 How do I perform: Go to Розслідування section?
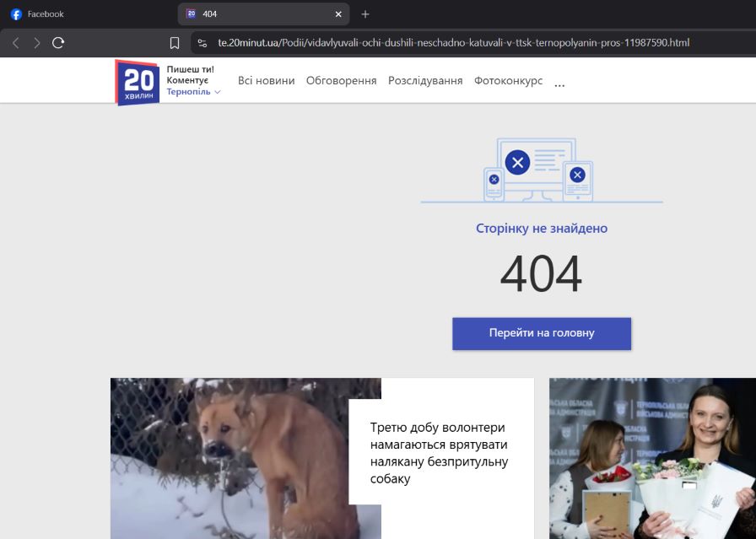point(425,81)
